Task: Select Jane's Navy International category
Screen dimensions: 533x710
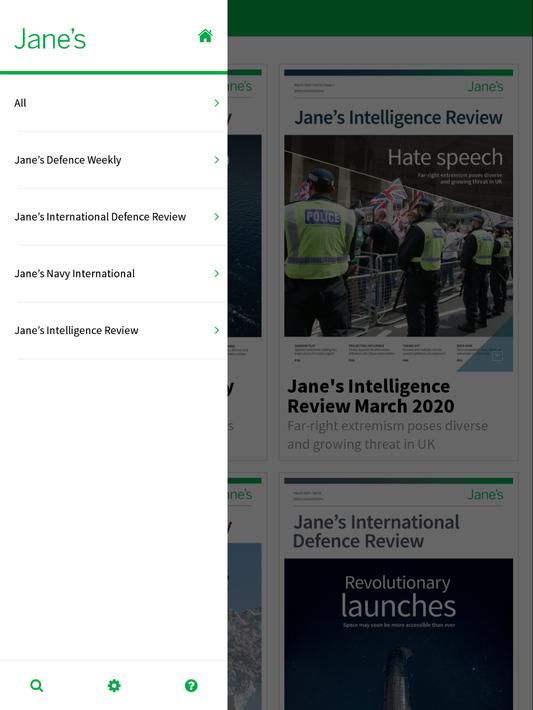Action: pos(114,274)
